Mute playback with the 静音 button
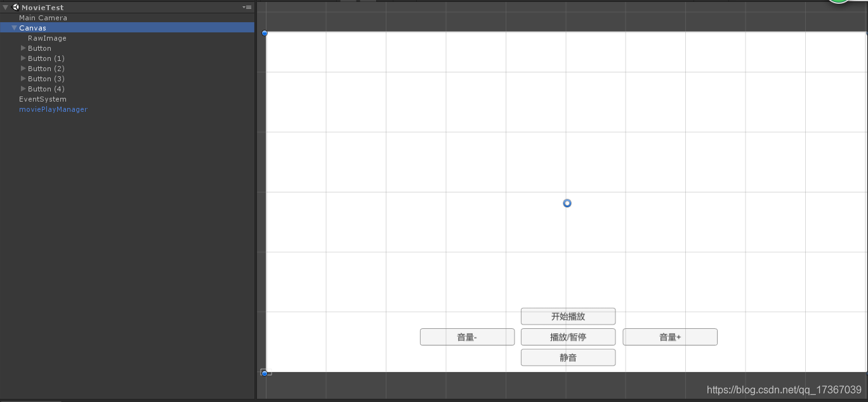 tap(567, 357)
